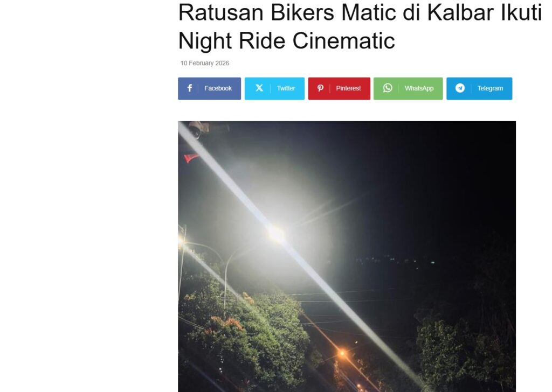The height and width of the screenshot is (392, 552).
Task: Click the Pinterest 'P' logo icon
Action: pyautogui.click(x=320, y=88)
